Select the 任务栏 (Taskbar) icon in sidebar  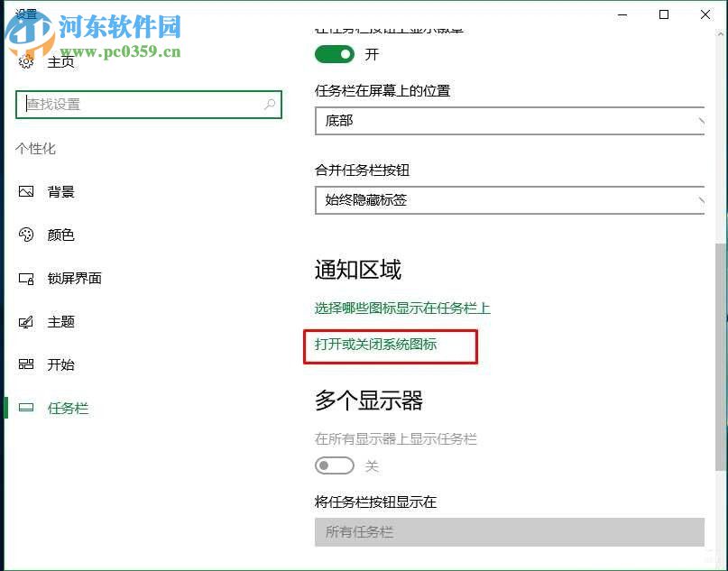pos(28,408)
